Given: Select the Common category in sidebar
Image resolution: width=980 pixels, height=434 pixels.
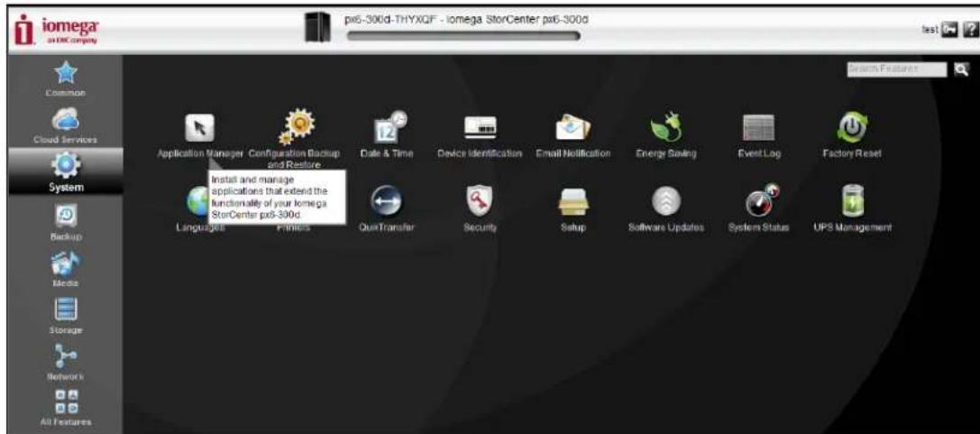Looking at the screenshot, I should (65, 80).
